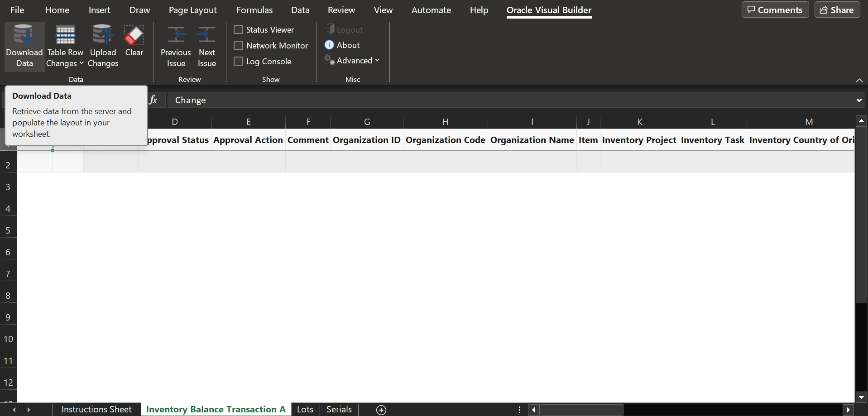Switch to the Lots sheet
This screenshot has width=868, height=416.
(305, 409)
